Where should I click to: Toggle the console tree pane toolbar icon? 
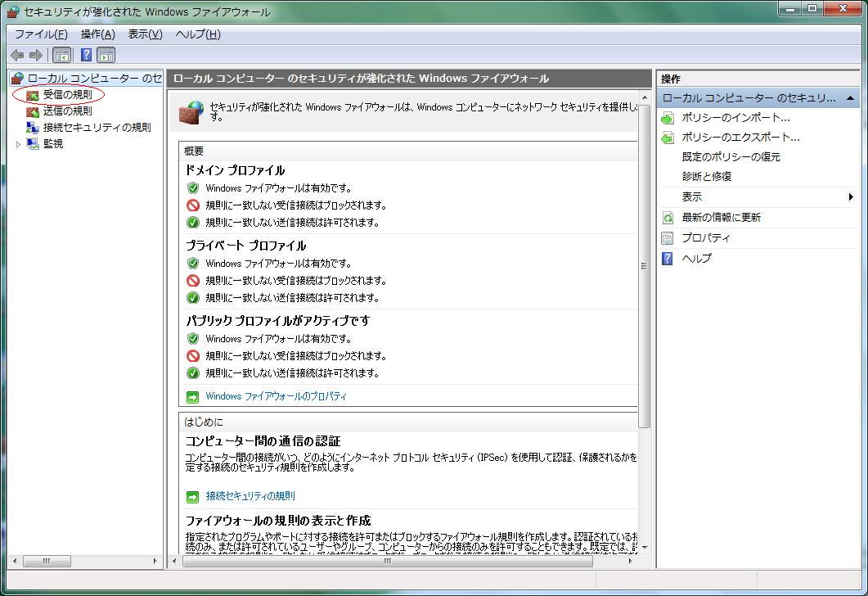coord(61,55)
